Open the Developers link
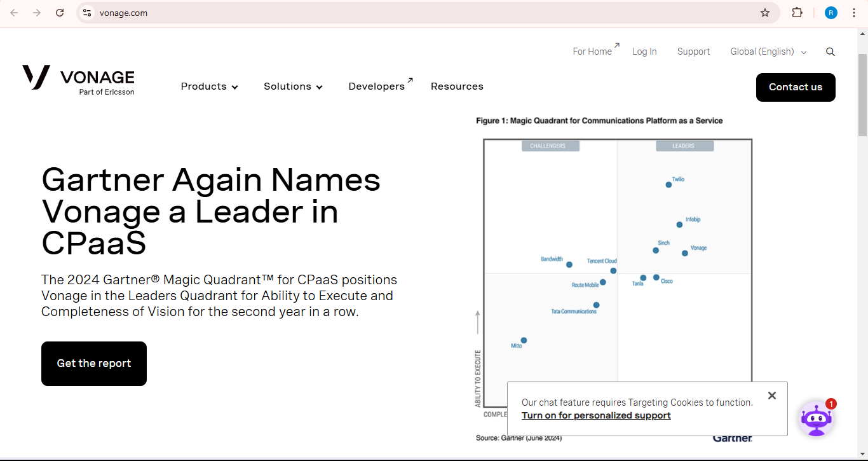This screenshot has height=461, width=868. click(380, 86)
